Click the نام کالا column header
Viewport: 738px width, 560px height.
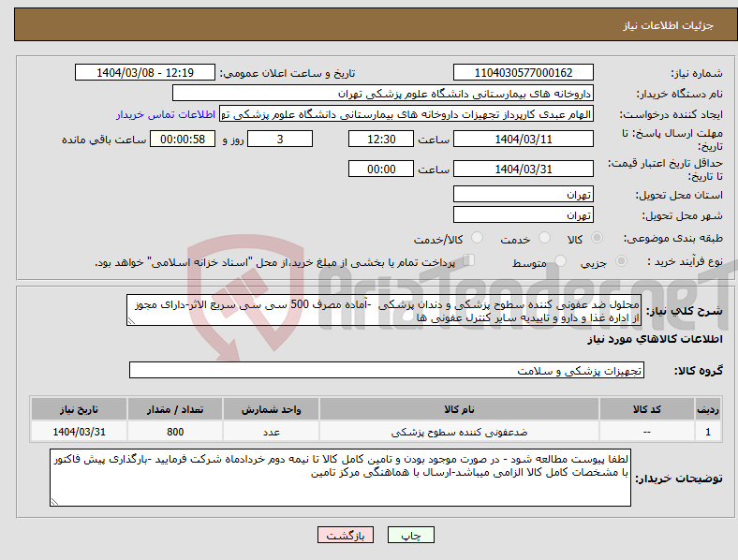point(459,409)
